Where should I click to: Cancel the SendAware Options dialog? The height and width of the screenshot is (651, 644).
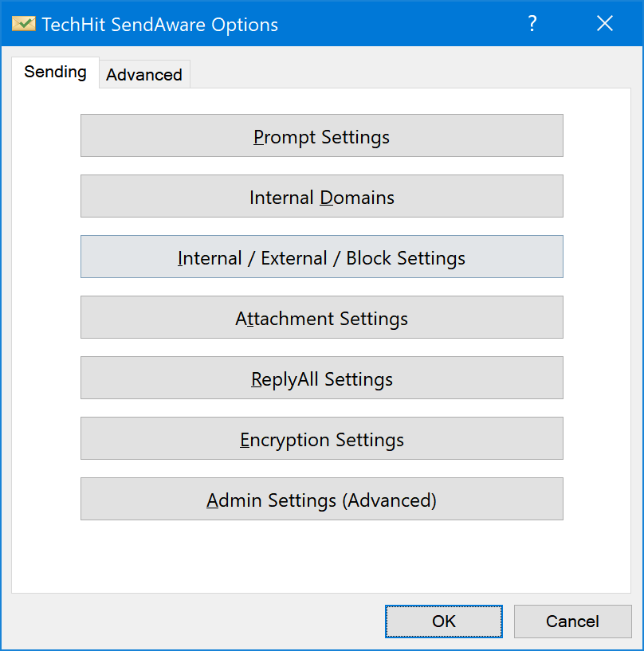point(572,622)
